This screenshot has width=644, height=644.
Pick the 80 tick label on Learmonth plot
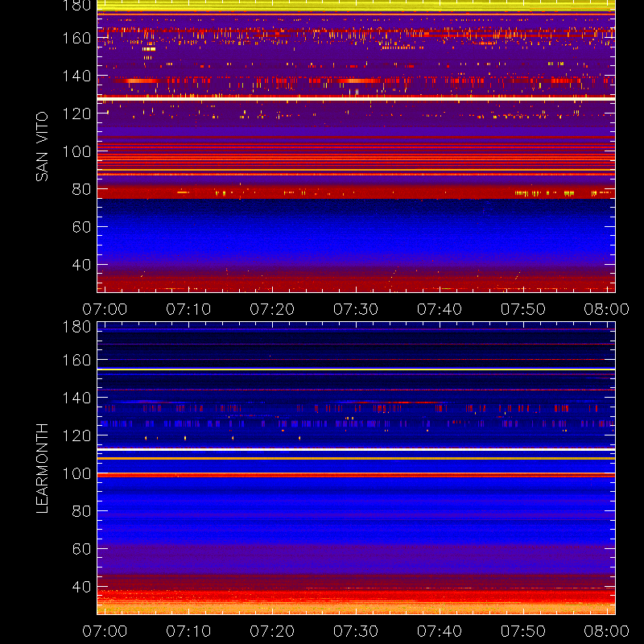click(81, 511)
